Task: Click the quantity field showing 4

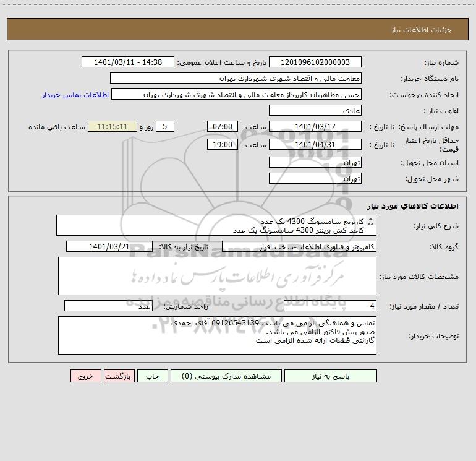Action: click(330, 306)
